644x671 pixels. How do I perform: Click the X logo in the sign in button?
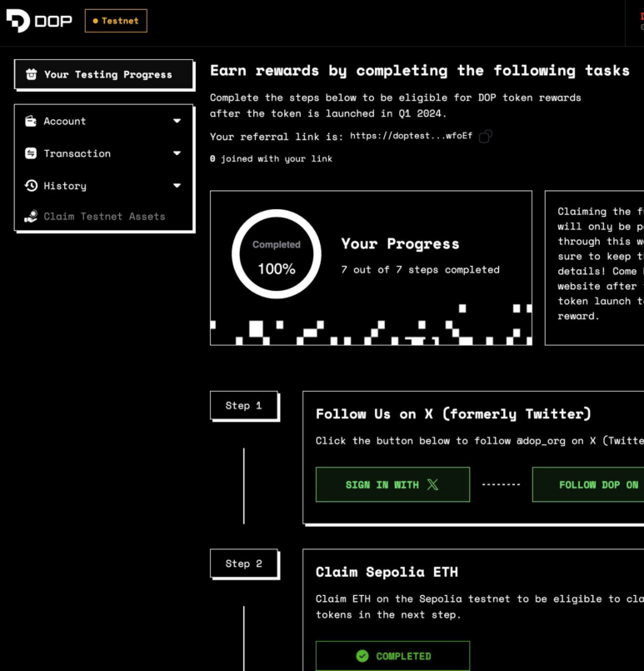432,484
